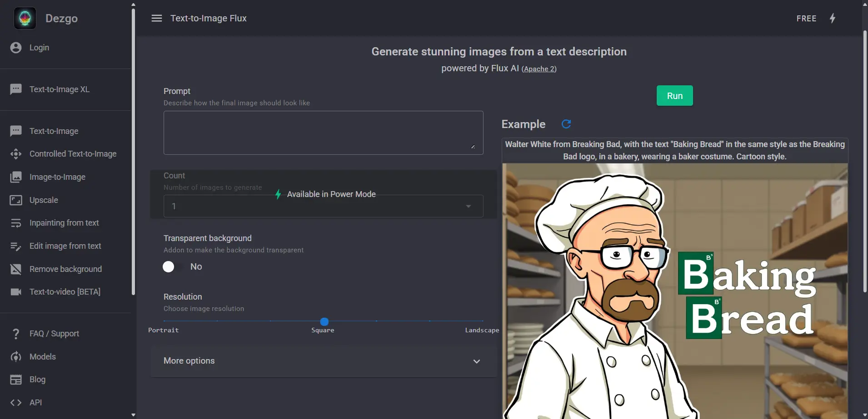
Task: Click the green Run button
Action: (x=674, y=96)
